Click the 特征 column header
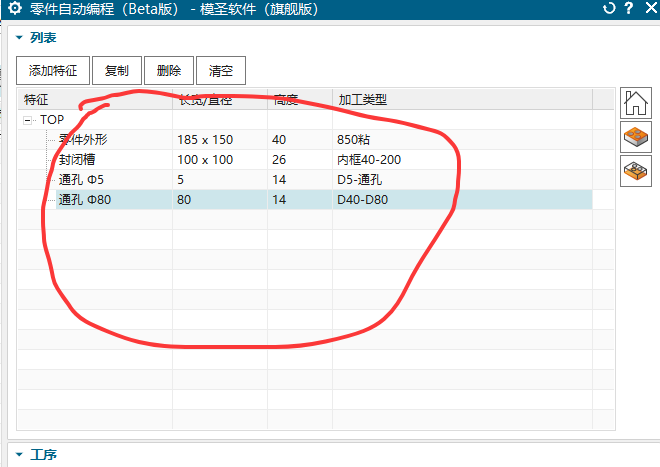The height and width of the screenshot is (467, 660). coord(95,99)
